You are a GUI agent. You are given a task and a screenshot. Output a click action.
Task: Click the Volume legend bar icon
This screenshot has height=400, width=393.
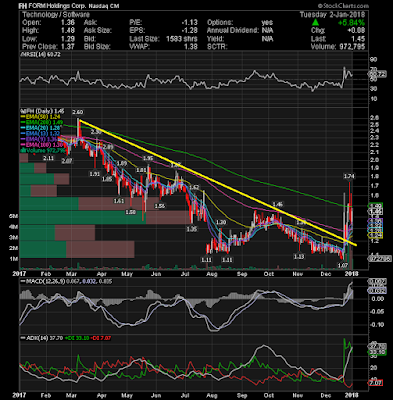[22, 151]
